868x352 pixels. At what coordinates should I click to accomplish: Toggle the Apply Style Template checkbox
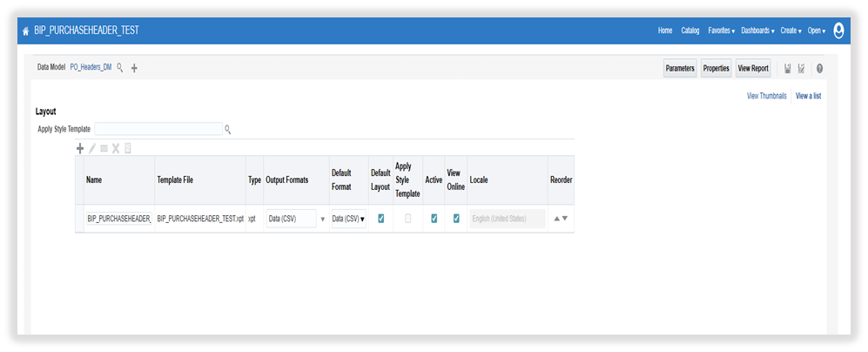408,219
